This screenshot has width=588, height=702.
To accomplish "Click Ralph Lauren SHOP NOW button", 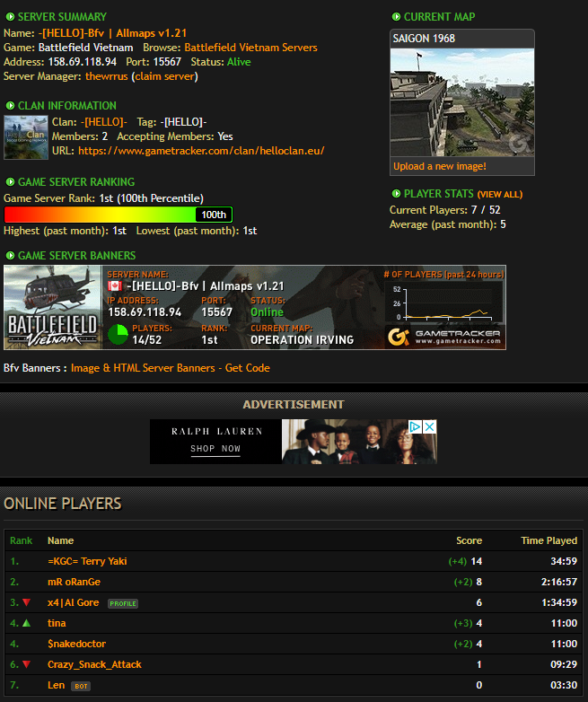I will (x=215, y=449).
